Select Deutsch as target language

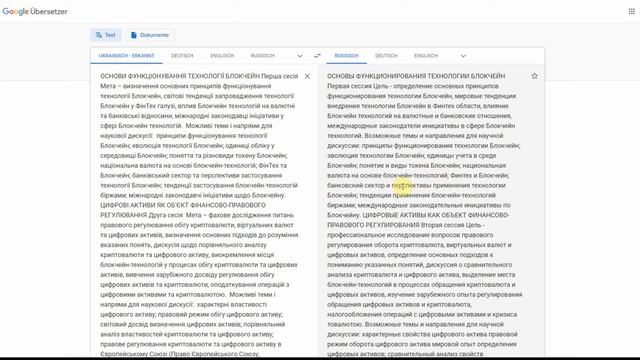386,56
